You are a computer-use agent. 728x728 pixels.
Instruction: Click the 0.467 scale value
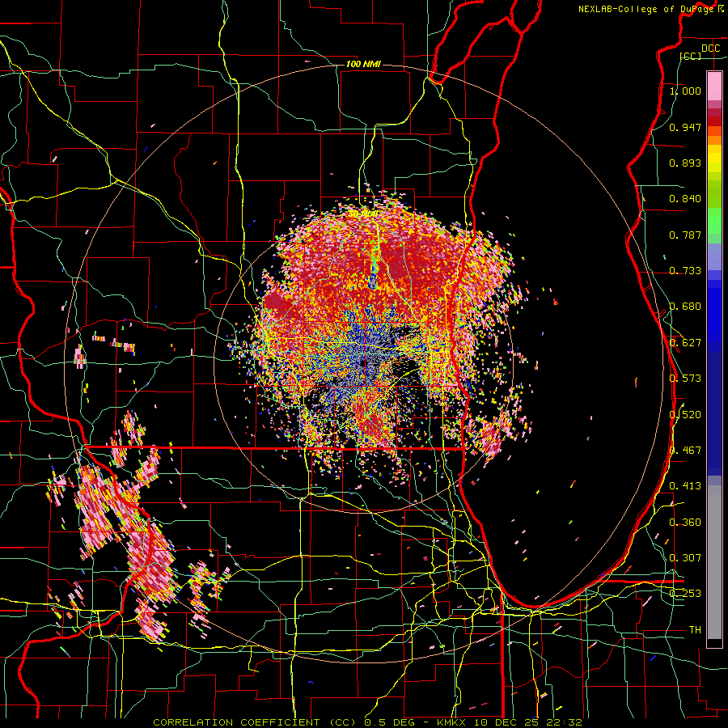tap(685, 451)
